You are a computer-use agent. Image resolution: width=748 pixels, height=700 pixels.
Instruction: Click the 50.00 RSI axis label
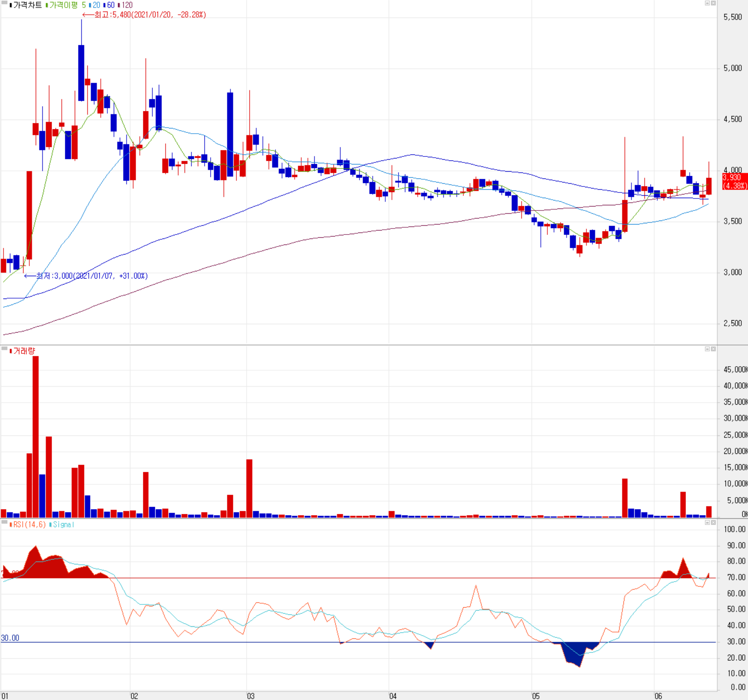[x=736, y=610]
